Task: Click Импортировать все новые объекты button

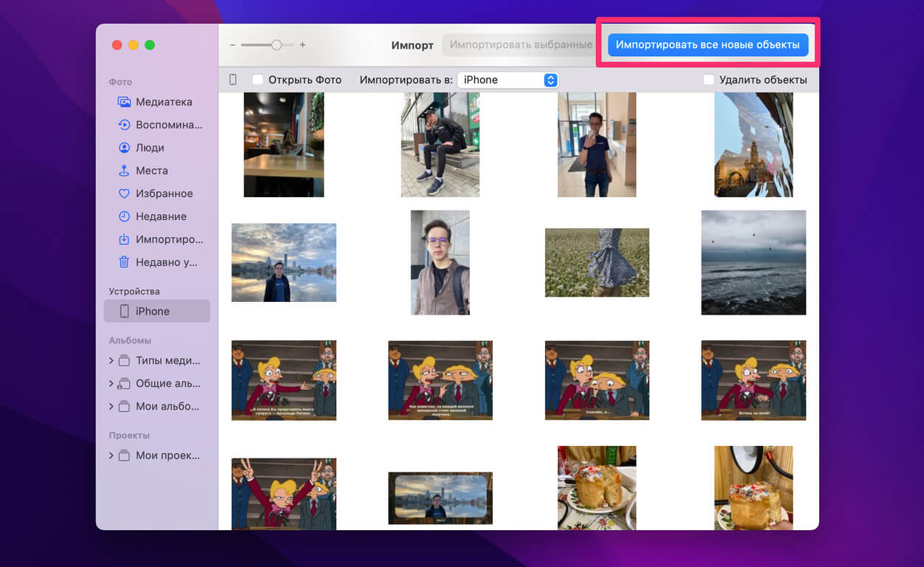Action: tap(708, 45)
